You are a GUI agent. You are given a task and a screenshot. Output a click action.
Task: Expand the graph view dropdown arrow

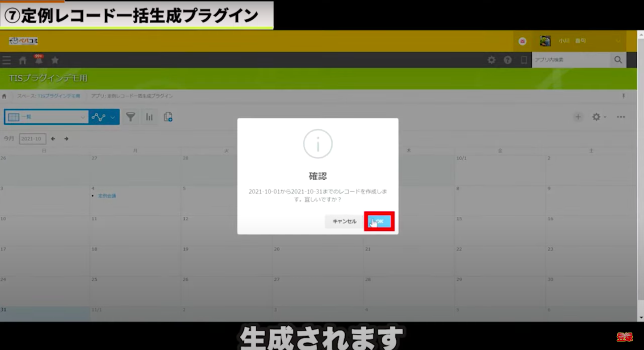(x=113, y=117)
